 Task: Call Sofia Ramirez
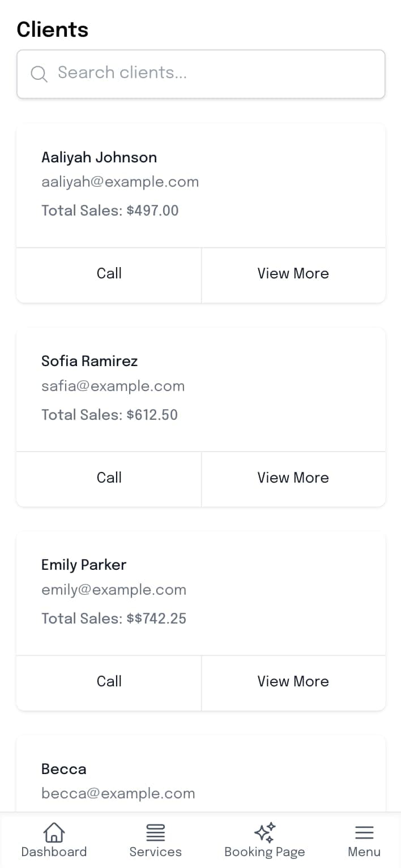pyautogui.click(x=109, y=478)
